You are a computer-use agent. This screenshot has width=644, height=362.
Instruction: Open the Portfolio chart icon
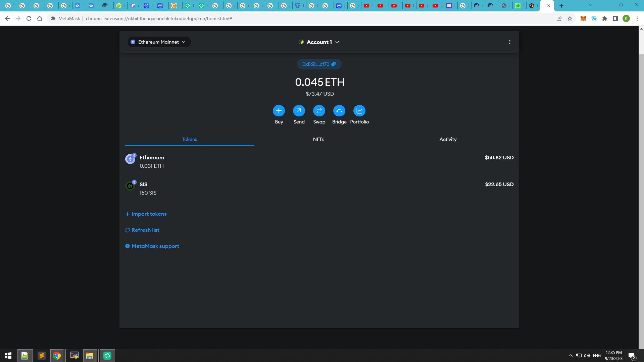point(359,111)
